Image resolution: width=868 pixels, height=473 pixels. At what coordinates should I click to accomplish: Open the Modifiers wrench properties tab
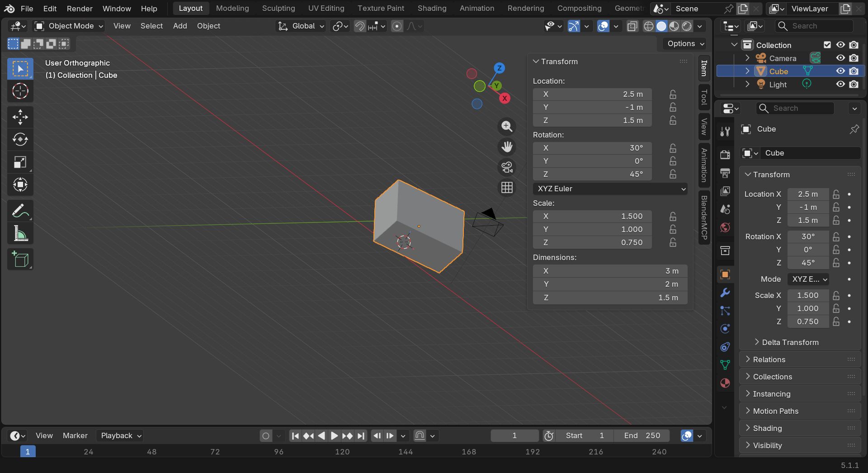pyautogui.click(x=725, y=293)
